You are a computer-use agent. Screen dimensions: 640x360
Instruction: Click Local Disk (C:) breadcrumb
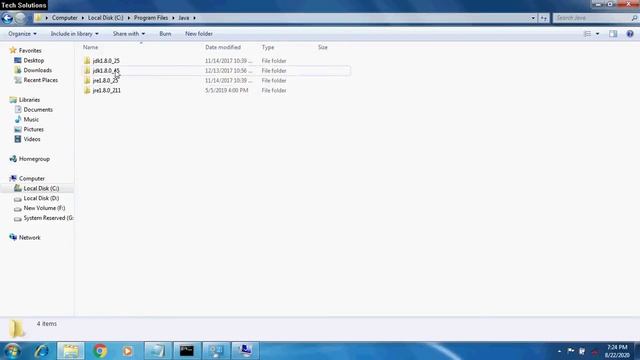(105, 18)
